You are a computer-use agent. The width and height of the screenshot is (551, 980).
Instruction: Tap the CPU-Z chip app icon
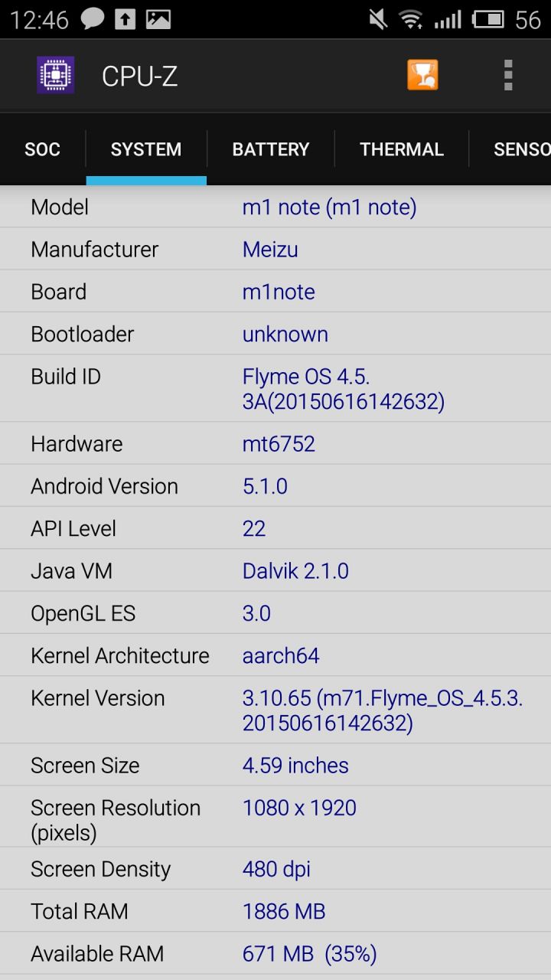[x=56, y=75]
